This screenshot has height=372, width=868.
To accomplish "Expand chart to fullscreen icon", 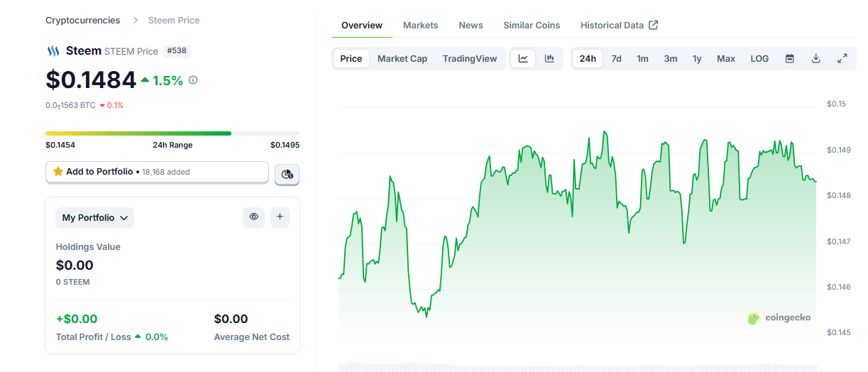I will 842,59.
